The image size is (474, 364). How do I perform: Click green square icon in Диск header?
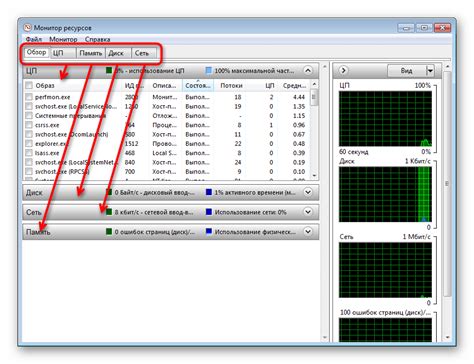109,192
